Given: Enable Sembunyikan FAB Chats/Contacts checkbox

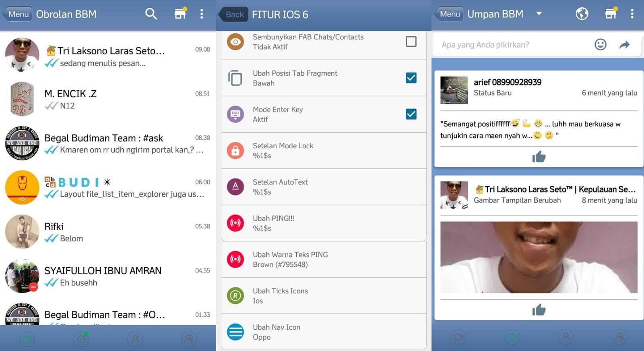Looking at the screenshot, I should (x=411, y=42).
